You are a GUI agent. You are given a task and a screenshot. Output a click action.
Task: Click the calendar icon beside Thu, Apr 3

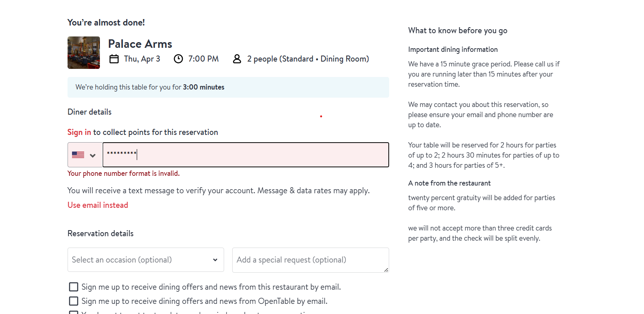point(114,59)
